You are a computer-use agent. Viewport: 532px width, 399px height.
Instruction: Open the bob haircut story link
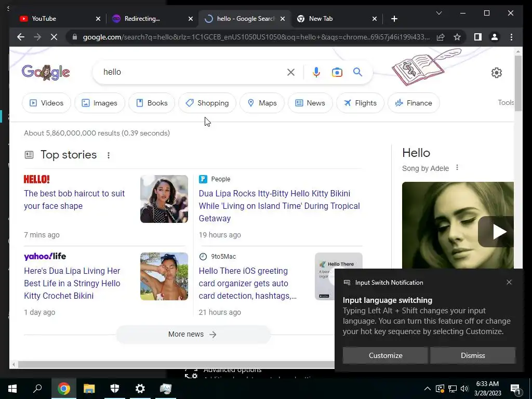point(74,199)
